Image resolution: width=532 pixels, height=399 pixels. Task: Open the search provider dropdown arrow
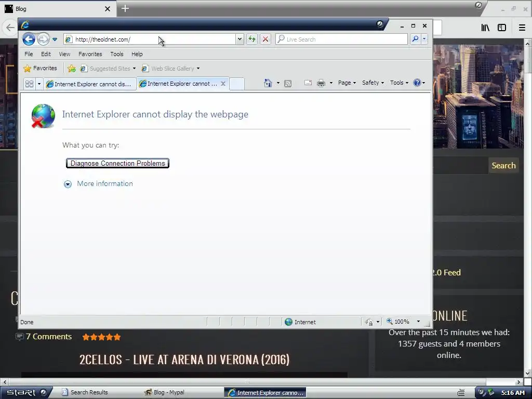tap(424, 39)
